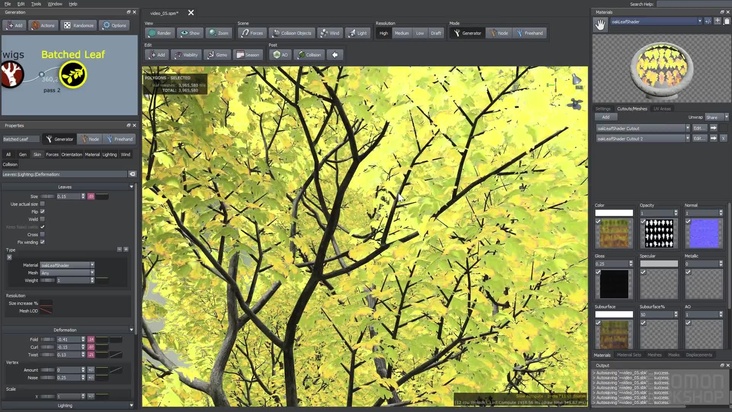Click the Search Help input field

(693, 4)
